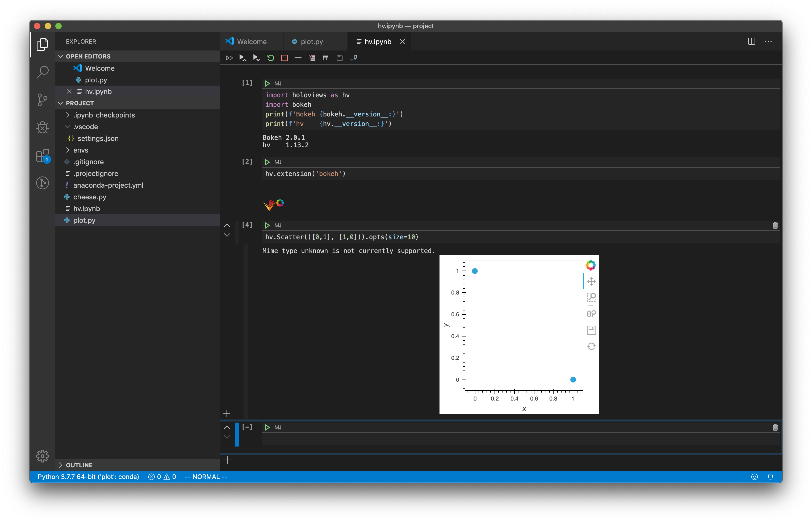This screenshot has width=812, height=522.
Task: Run cell 4 with its play button
Action: (x=267, y=225)
